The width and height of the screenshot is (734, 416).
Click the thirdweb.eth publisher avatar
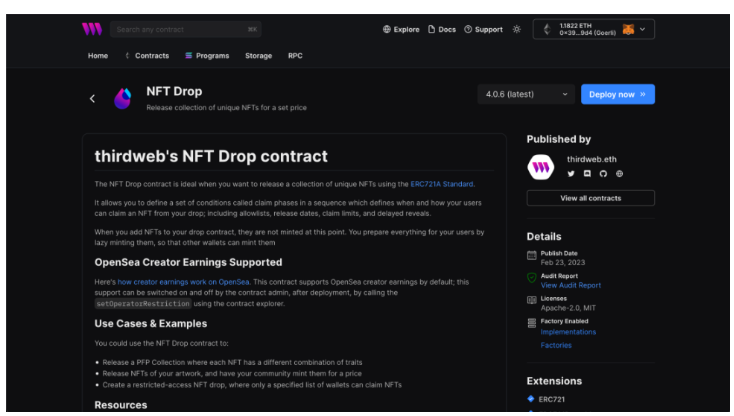point(541,167)
